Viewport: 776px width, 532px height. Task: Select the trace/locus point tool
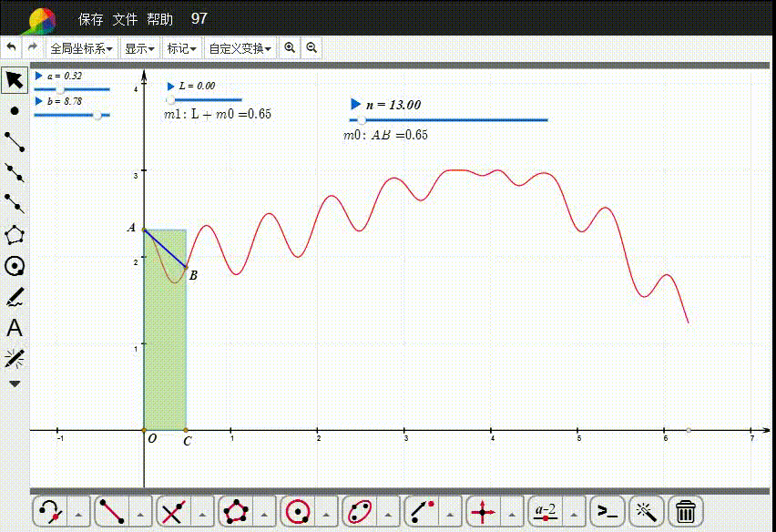tap(422, 511)
